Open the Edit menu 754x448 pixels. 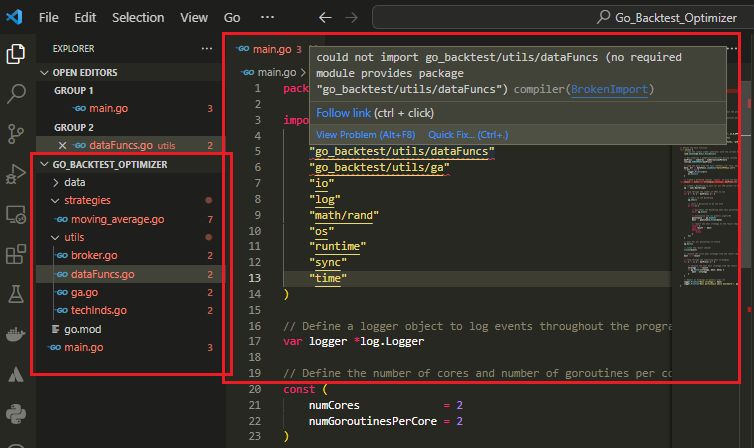85,18
